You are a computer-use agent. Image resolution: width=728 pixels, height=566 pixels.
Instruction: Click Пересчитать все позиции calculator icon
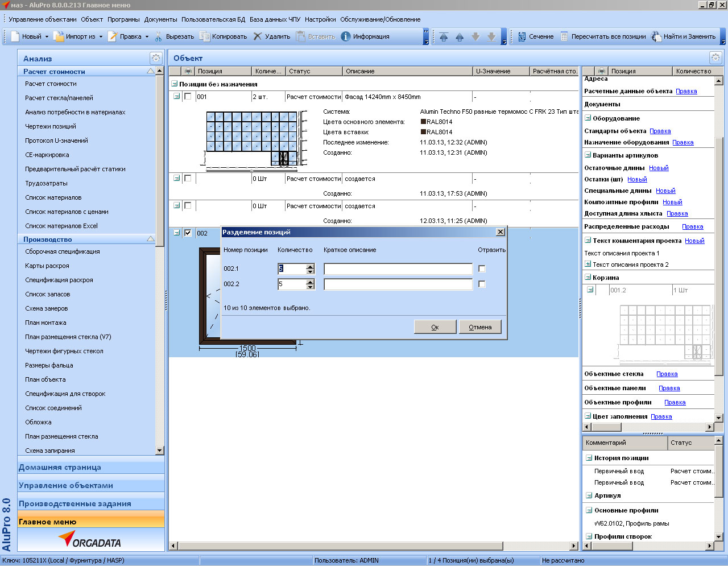tap(564, 36)
